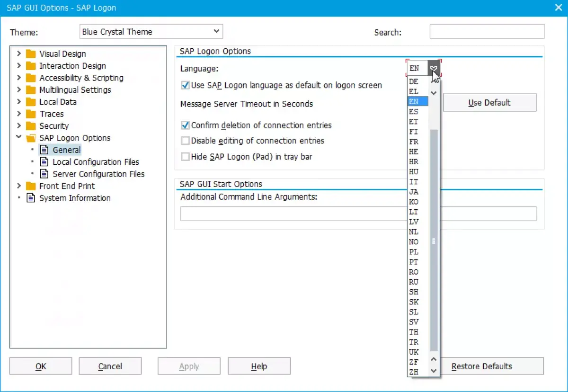Open the Theme dropdown
The image size is (568, 392).
(x=151, y=32)
